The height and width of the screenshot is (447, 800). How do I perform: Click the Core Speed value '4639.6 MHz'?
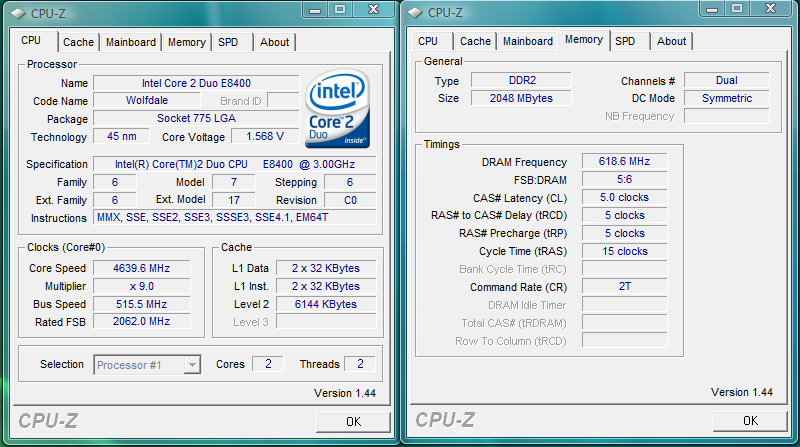(x=141, y=268)
